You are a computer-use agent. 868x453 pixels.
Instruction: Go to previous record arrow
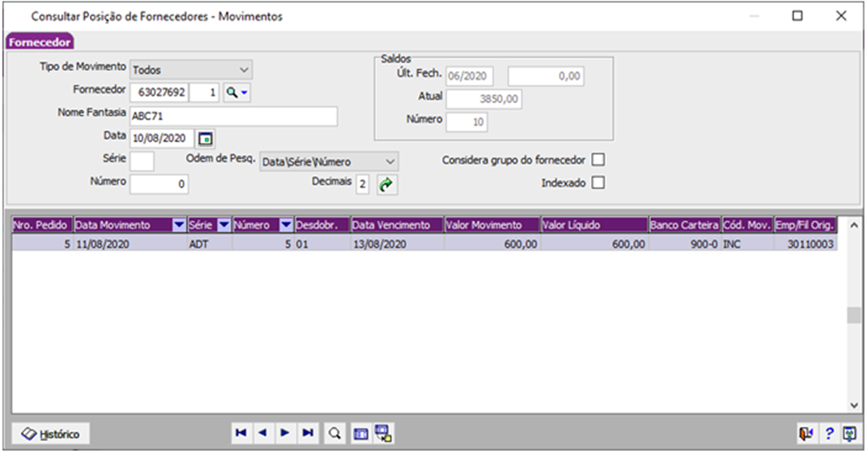tap(262, 433)
